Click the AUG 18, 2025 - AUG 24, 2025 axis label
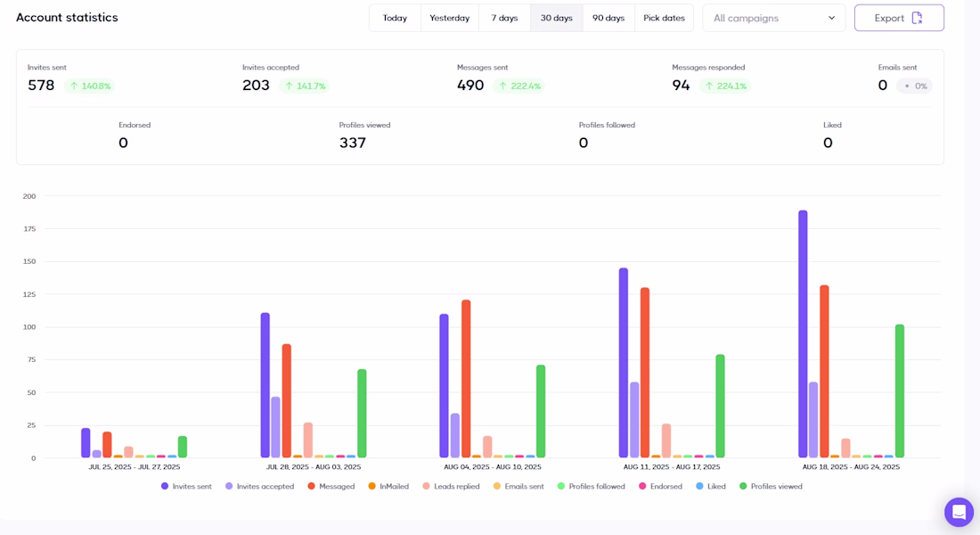The height and width of the screenshot is (535, 980). 851,467
